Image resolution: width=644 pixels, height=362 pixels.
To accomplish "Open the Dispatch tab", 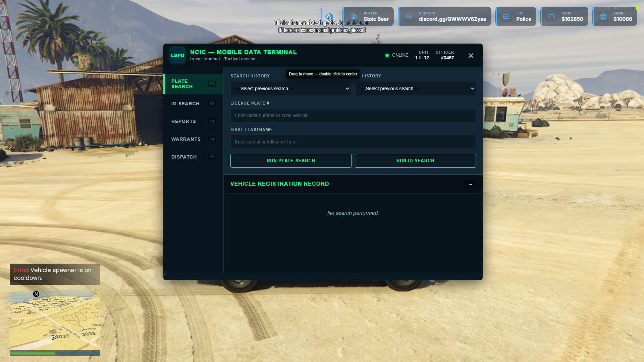I will point(194,157).
